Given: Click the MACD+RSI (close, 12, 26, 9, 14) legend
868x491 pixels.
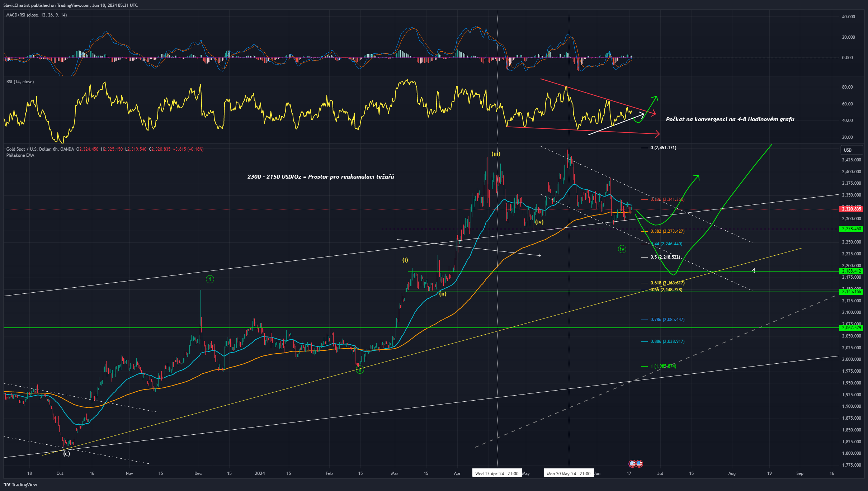Looking at the screenshot, I should pos(36,15).
